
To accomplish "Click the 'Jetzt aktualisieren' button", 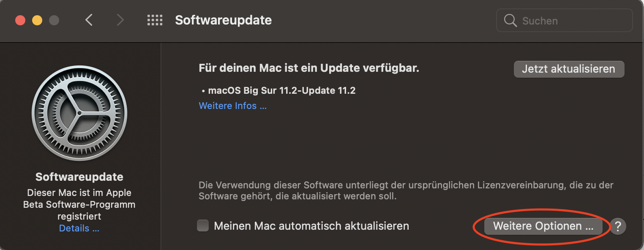I will click(569, 69).
